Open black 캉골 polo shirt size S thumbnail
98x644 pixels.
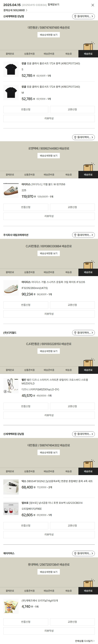tap(11, 69)
